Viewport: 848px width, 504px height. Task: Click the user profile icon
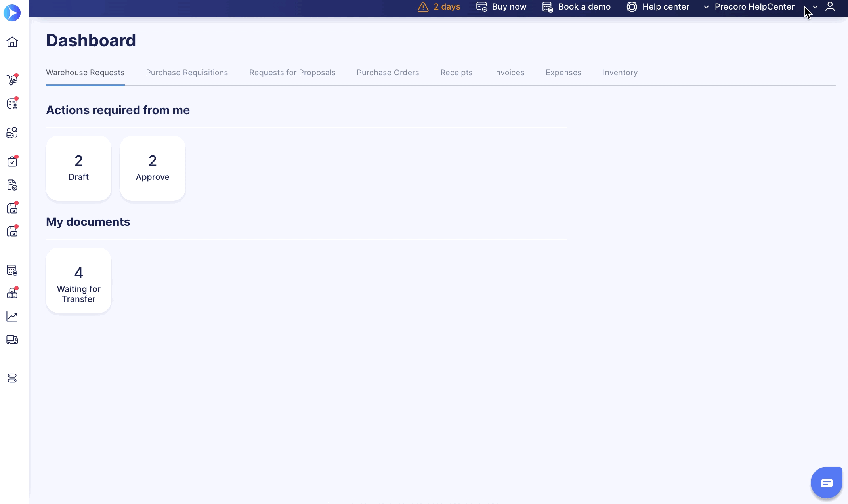click(x=830, y=7)
